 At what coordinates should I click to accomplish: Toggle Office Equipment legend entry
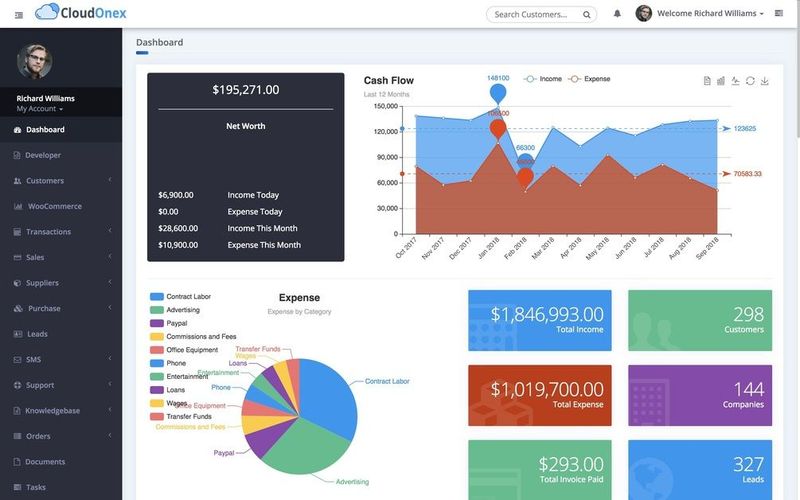click(x=184, y=349)
